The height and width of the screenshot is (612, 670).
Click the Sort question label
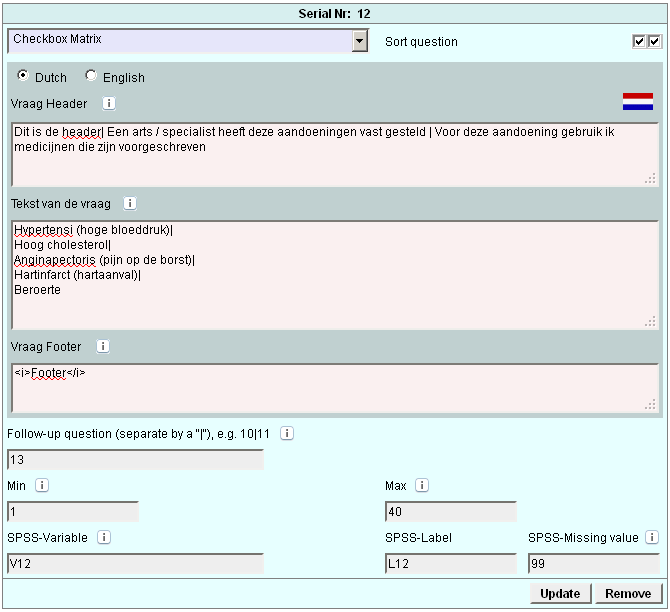tap(421, 42)
